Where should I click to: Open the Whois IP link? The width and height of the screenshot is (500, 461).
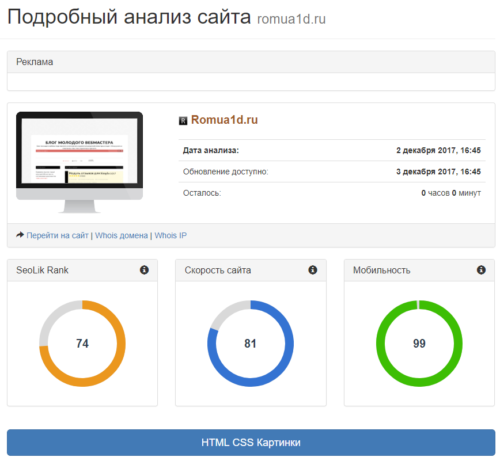[171, 235]
